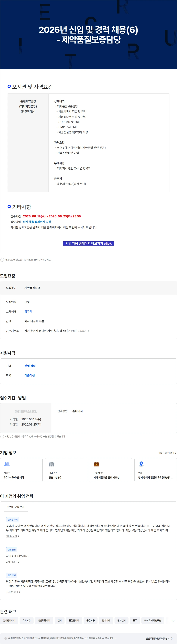Expand 1개 더보기 under 인적성 후기
This screenshot has width=177, height=644.
click(x=13, y=536)
